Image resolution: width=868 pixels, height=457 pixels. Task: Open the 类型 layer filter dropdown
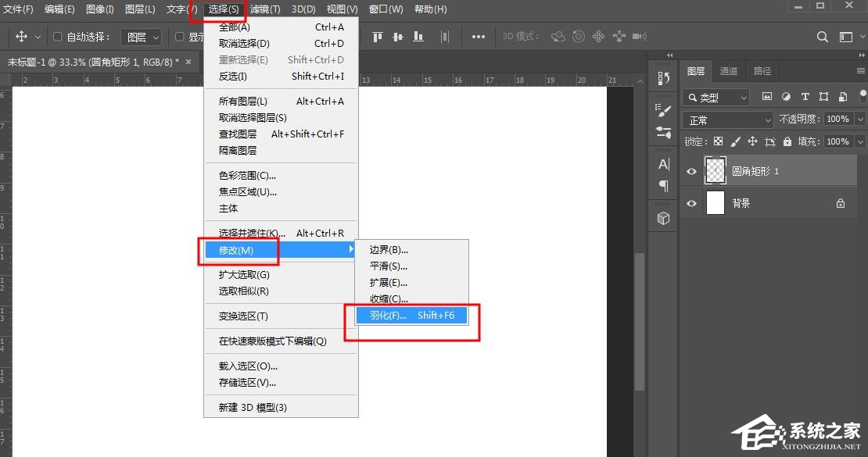714,97
